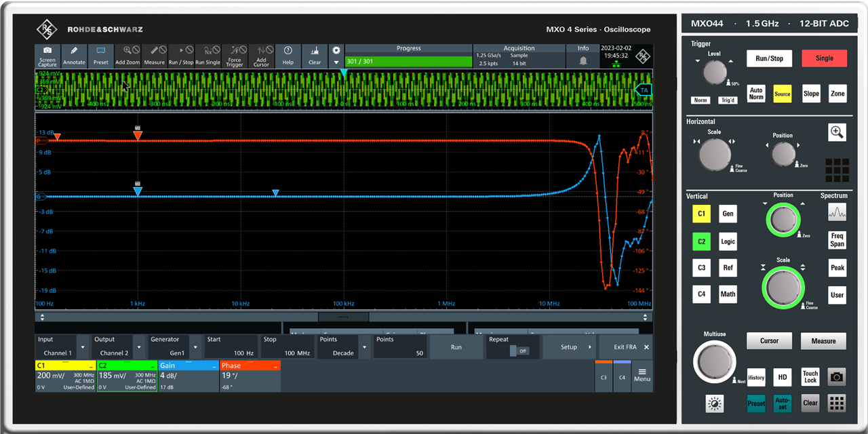Screen dimensions: 868x434
Task: Open the Input channel dropdown
Action: tap(83, 347)
